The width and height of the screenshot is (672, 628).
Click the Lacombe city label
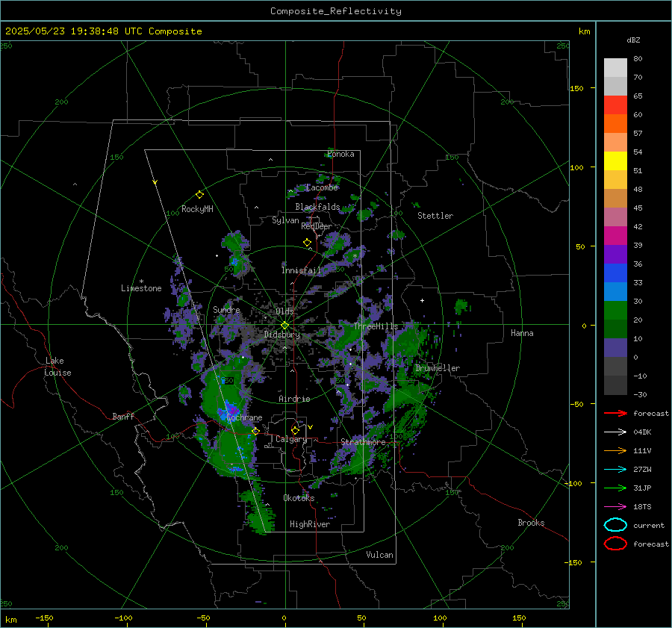click(322, 187)
